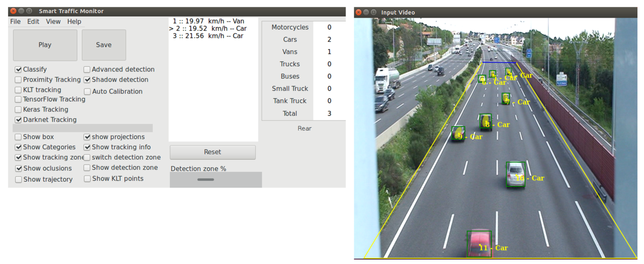
Task: Enable Auto Calibration
Action: pos(87,92)
